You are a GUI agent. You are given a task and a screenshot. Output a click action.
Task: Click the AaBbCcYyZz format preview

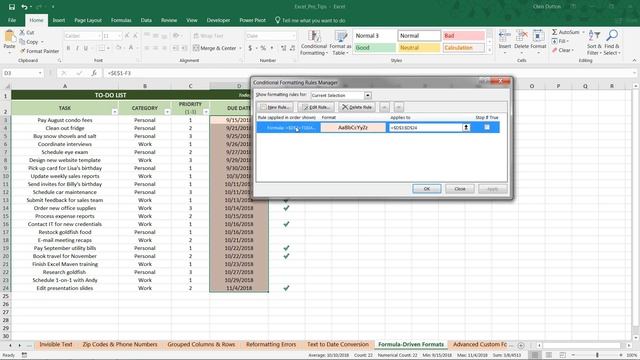[x=353, y=128]
